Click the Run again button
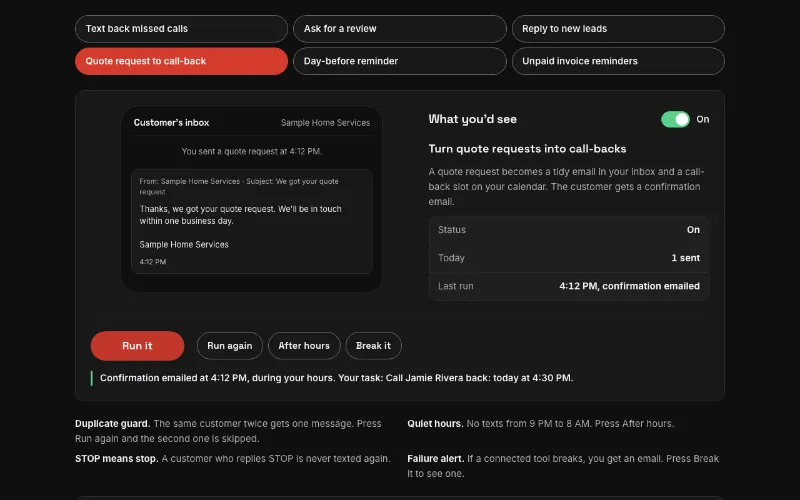The image size is (800, 500). pyautogui.click(x=230, y=346)
